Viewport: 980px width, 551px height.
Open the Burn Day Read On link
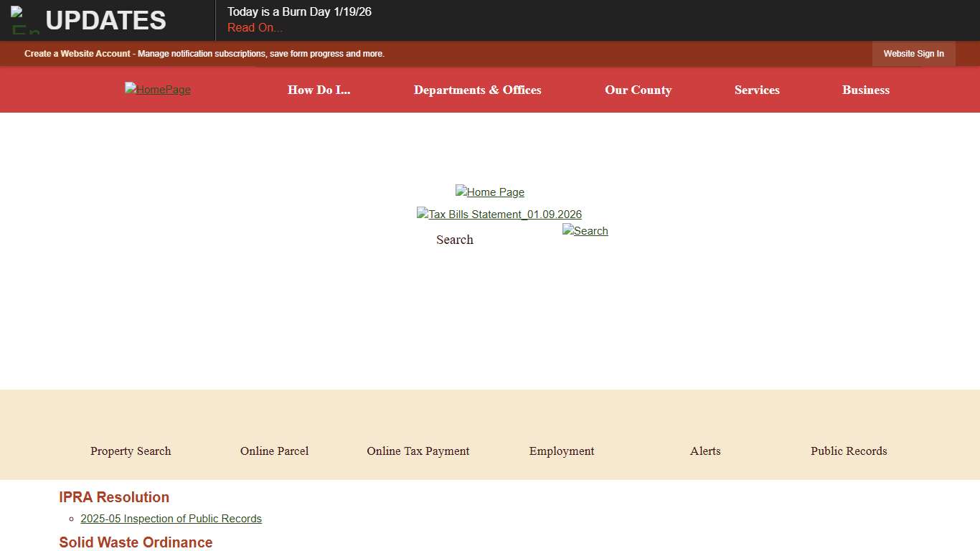255,27
